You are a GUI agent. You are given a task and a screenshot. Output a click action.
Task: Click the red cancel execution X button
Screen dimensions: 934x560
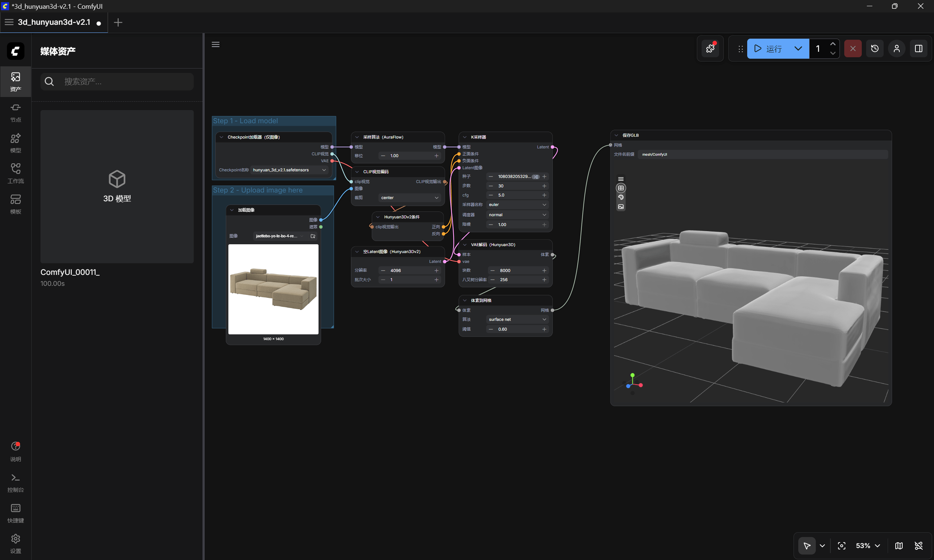tap(853, 49)
